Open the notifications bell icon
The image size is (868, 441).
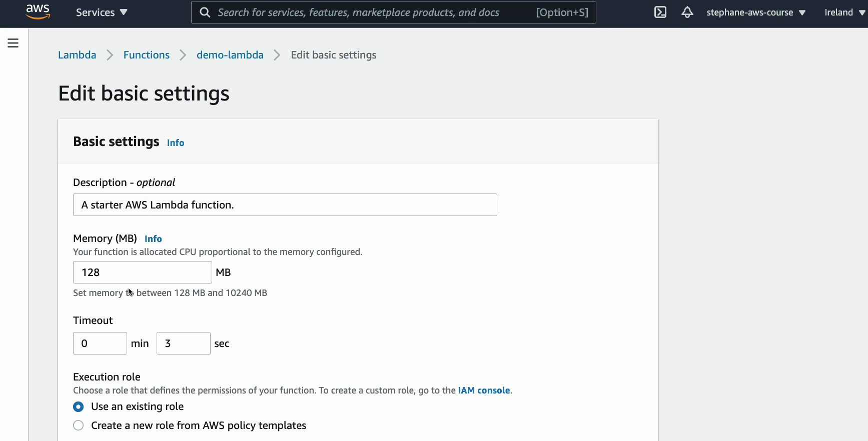687,12
